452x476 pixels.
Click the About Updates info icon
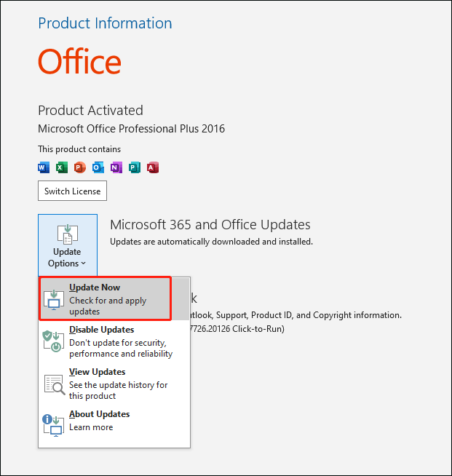click(53, 426)
